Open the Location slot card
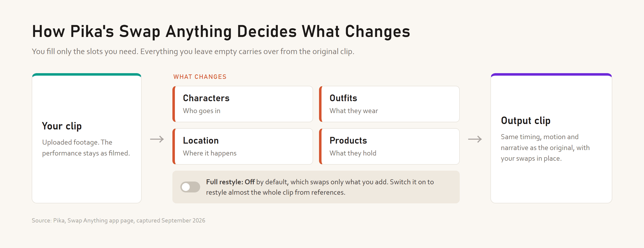 tap(242, 146)
